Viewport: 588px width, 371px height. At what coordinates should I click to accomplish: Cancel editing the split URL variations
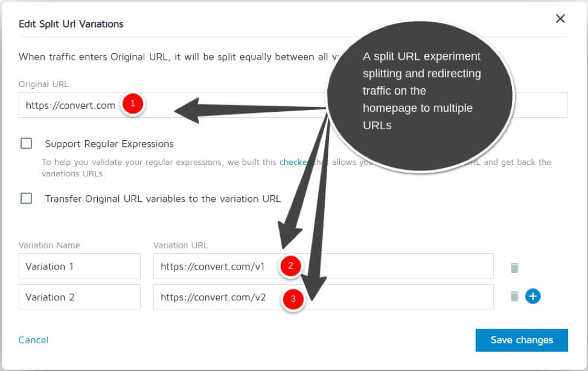click(x=33, y=340)
